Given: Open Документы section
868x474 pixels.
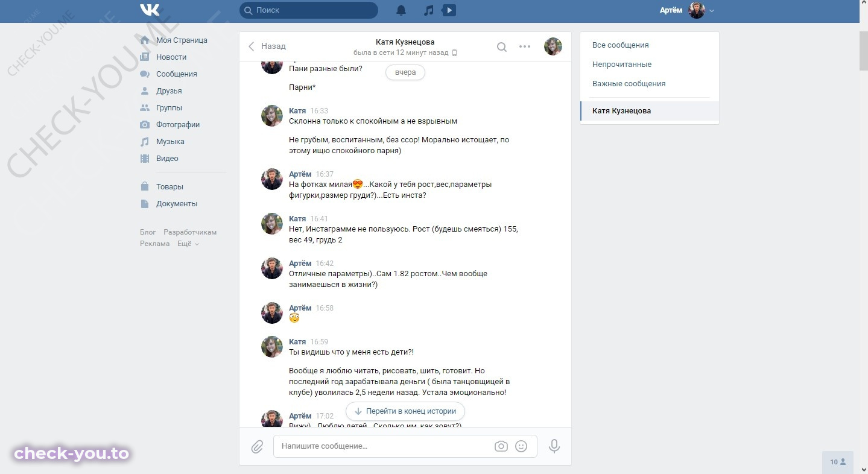Looking at the screenshot, I should click(177, 204).
